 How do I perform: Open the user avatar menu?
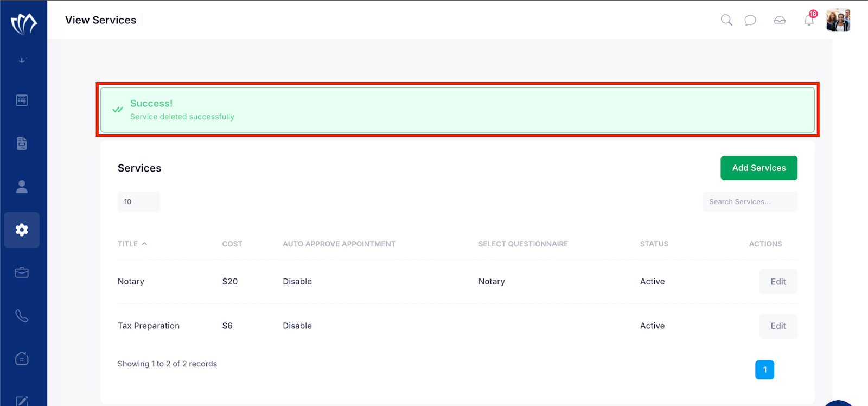tap(838, 20)
